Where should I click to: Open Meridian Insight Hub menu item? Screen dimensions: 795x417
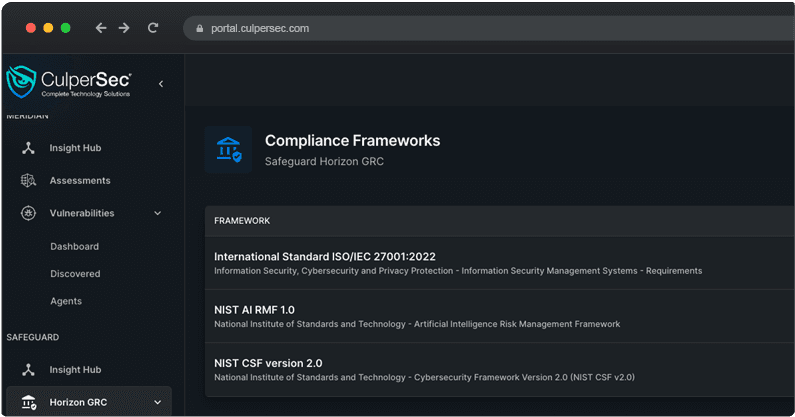click(x=75, y=148)
